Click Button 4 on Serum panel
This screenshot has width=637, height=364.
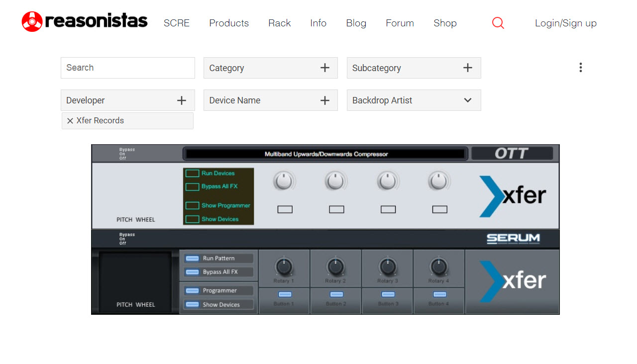pos(440,295)
